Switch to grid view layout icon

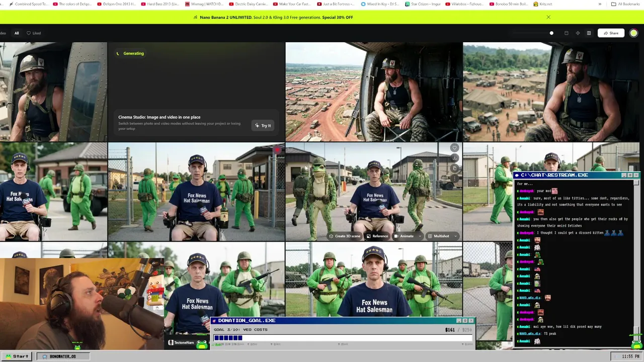coord(589,33)
